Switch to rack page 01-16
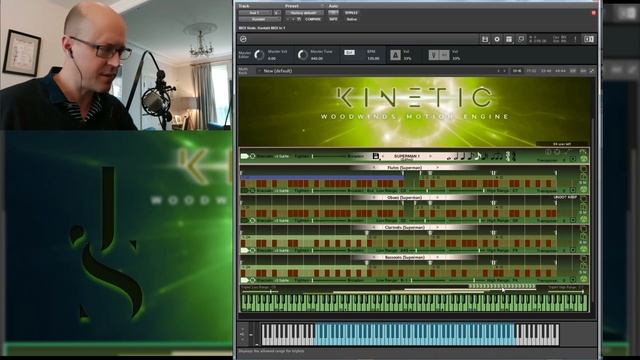 click(517, 71)
